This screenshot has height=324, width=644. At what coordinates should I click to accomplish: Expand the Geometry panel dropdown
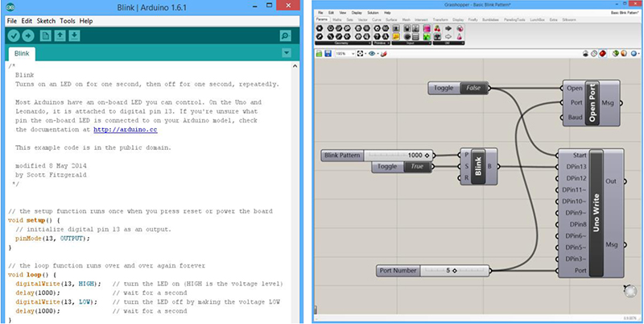369,43
